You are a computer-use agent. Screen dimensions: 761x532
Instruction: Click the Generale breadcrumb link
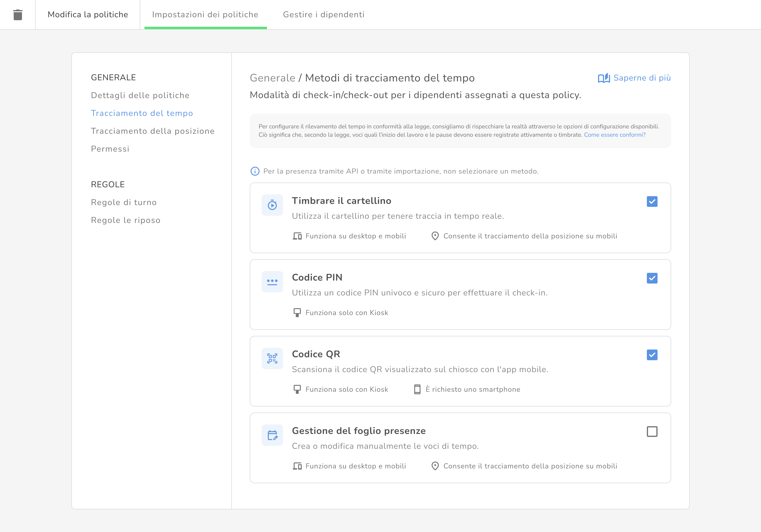coord(272,78)
